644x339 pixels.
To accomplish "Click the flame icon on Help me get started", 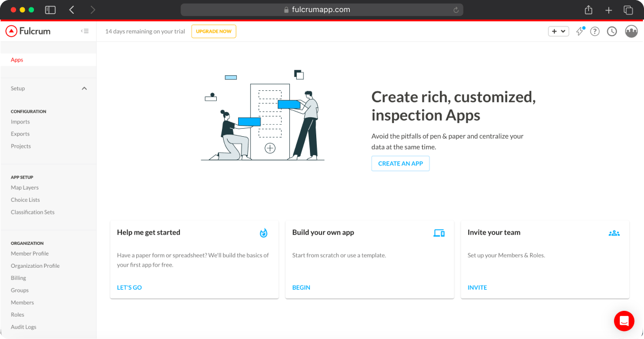I will pyautogui.click(x=264, y=233).
